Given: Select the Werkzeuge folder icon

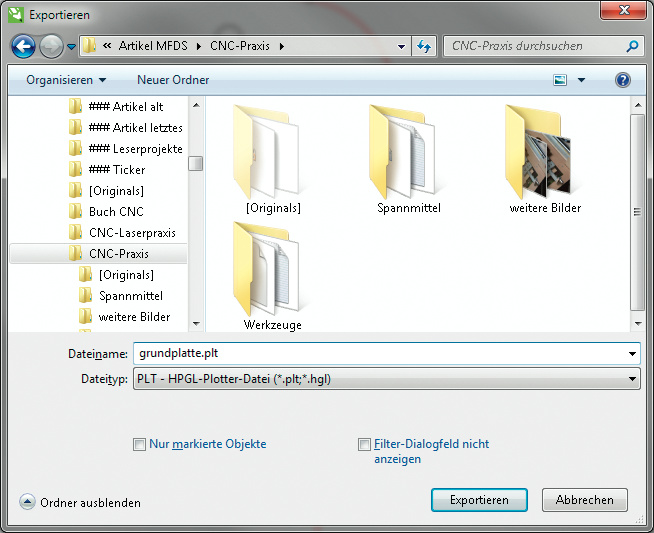Looking at the screenshot, I should click(x=272, y=268).
